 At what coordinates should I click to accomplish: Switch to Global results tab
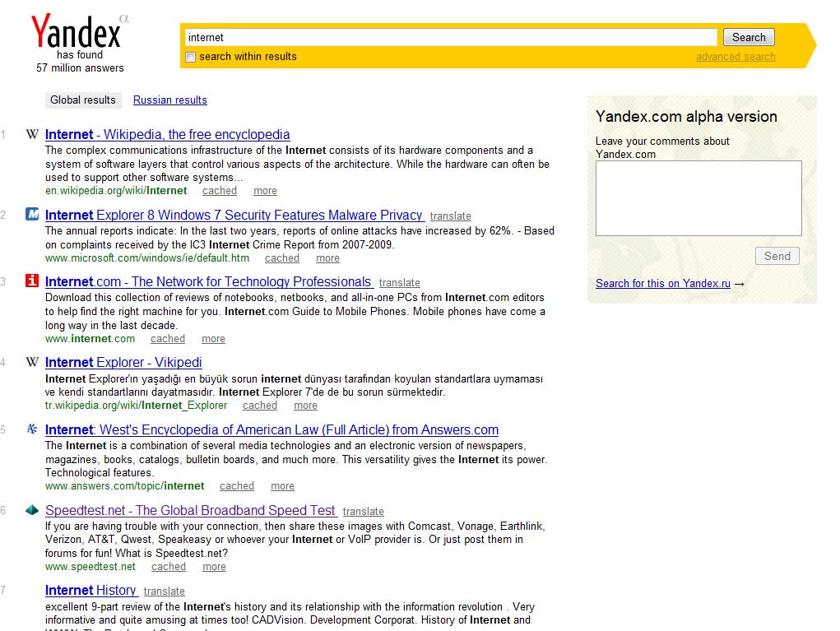[83, 100]
